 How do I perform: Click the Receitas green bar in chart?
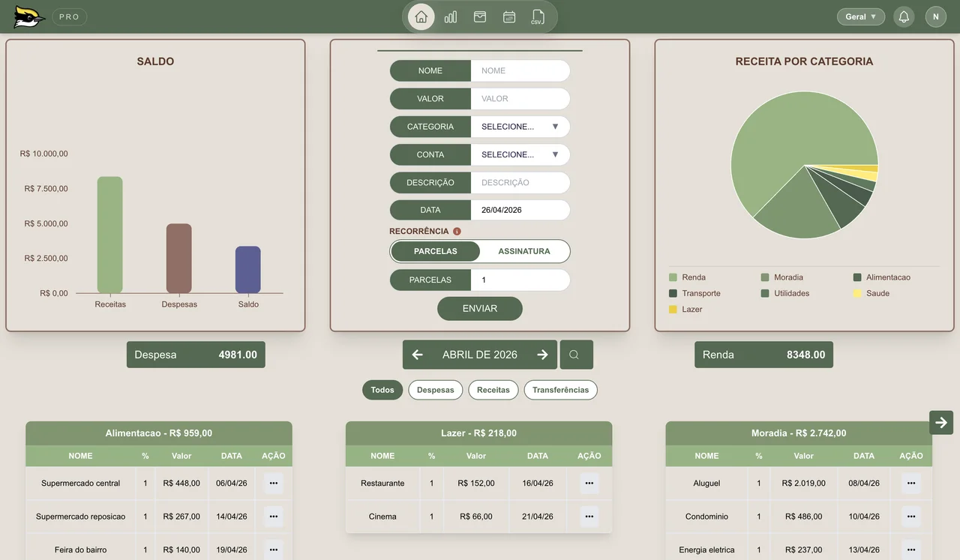tap(110, 235)
